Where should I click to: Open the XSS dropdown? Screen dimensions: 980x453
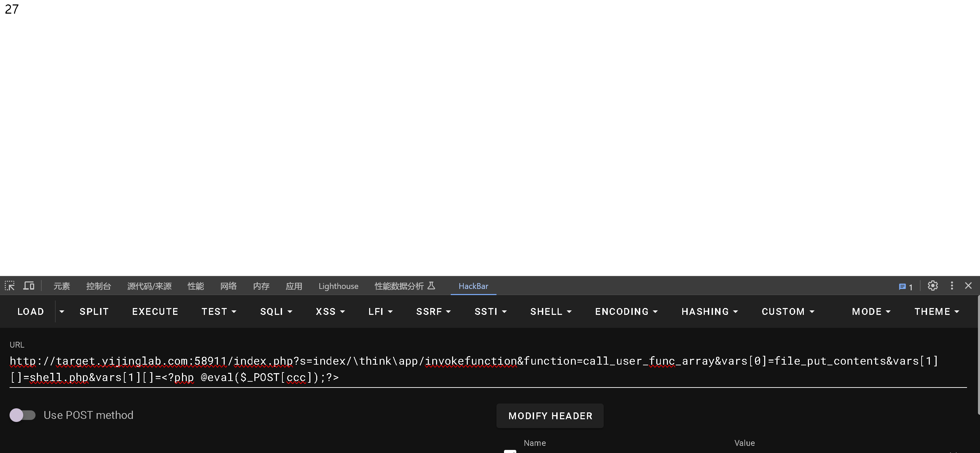pyautogui.click(x=330, y=312)
